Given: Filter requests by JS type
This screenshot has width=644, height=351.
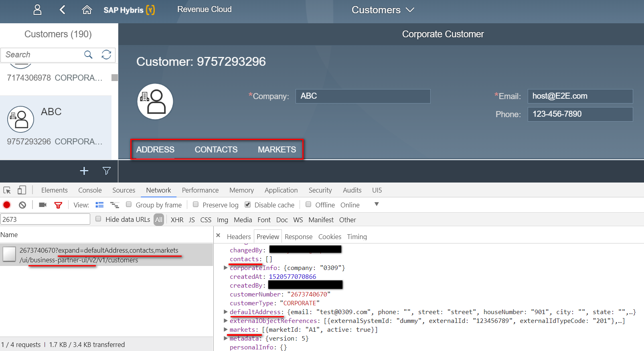Looking at the screenshot, I should [x=192, y=220].
